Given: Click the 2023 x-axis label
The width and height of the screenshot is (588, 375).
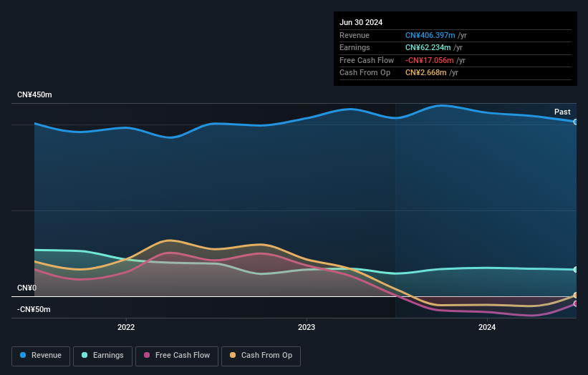Looking at the screenshot, I should [x=307, y=327].
